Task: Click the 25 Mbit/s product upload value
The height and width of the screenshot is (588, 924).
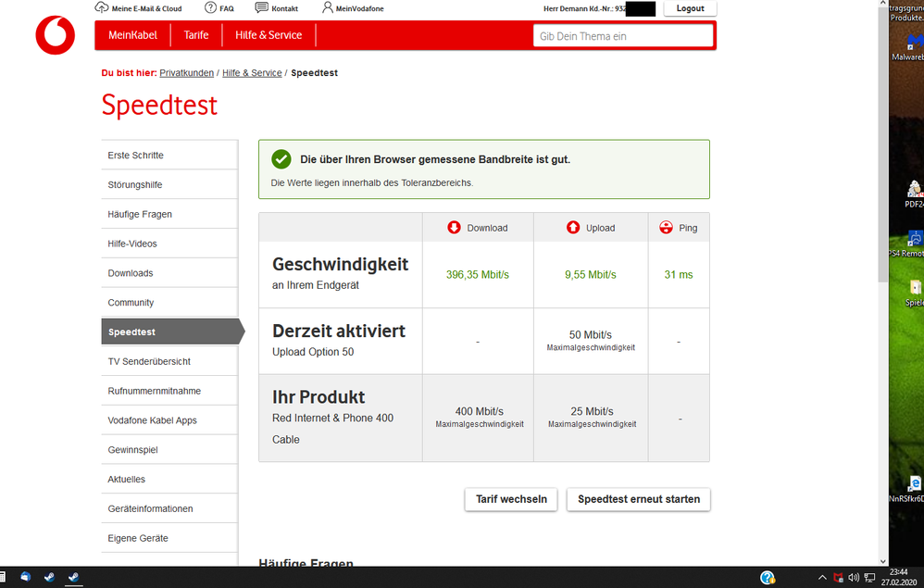Action: (592, 411)
